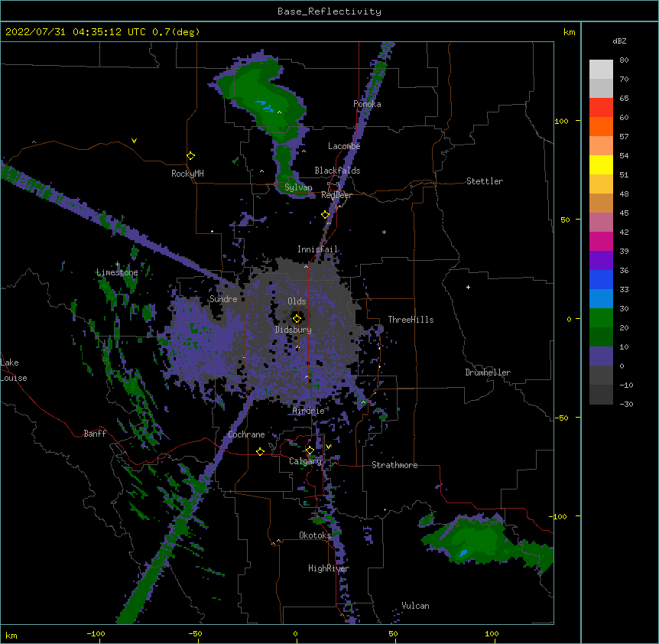
Task: Click the dBZ label above the color scale
Action: [x=619, y=41]
